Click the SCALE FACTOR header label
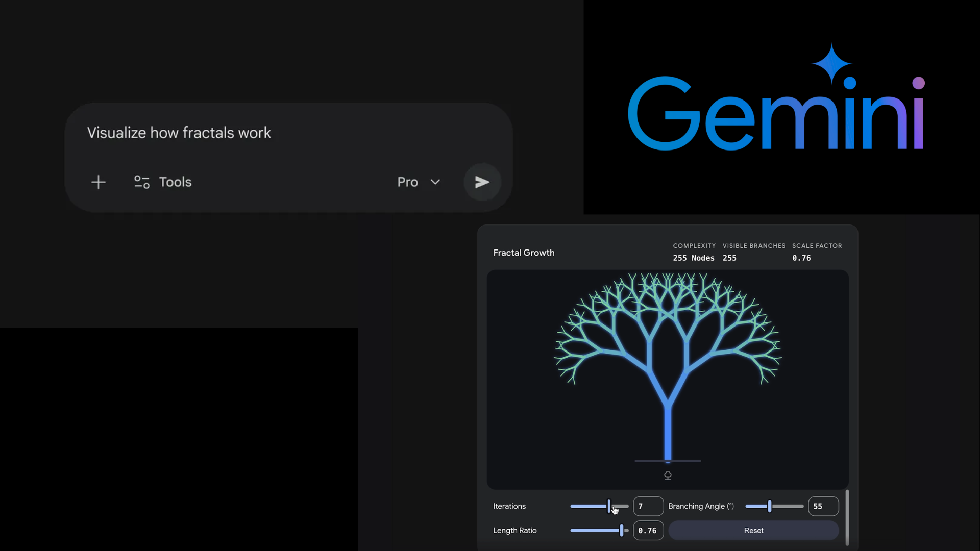The width and height of the screenshot is (980, 551). tap(817, 246)
